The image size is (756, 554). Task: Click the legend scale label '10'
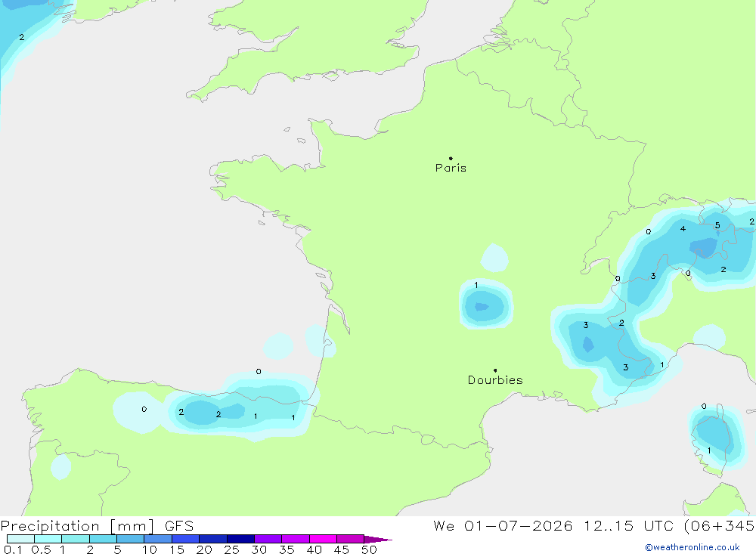click(x=150, y=549)
